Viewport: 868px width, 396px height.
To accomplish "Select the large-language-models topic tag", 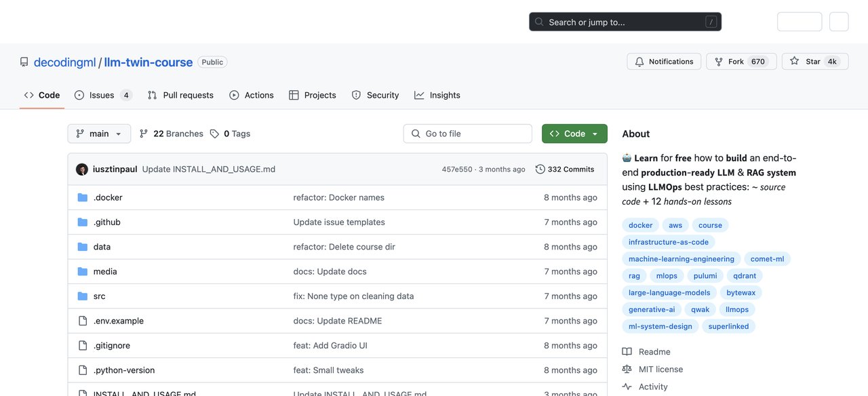I will pyautogui.click(x=669, y=293).
